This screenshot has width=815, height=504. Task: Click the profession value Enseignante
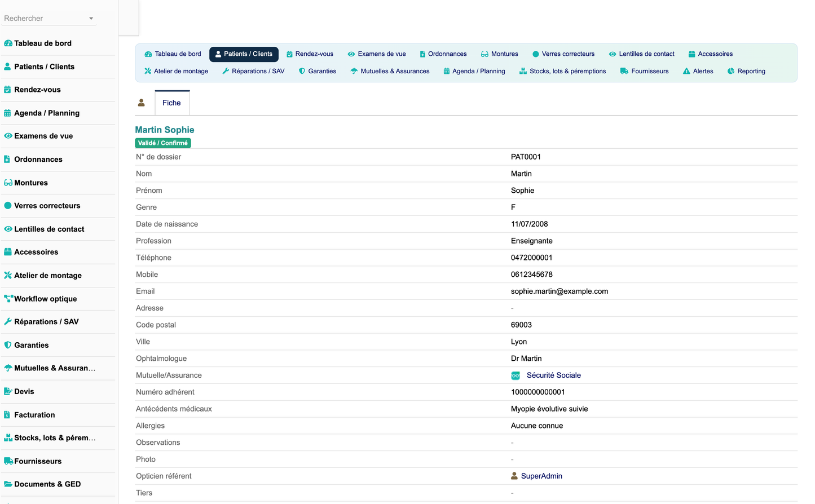532,241
